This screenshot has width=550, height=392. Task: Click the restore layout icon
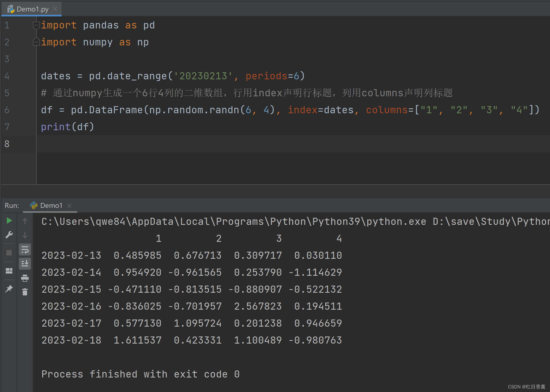coord(9,271)
